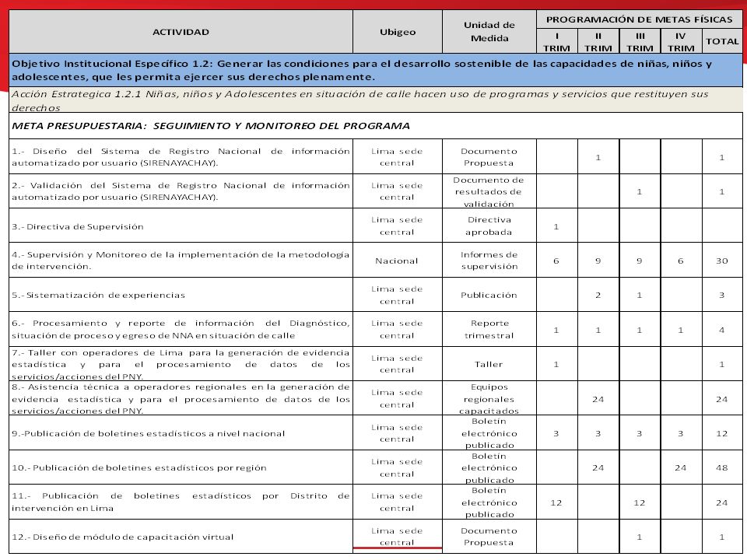Click Boletín electrónico publicado in the por región row
The image size is (747, 560).
click(489, 468)
